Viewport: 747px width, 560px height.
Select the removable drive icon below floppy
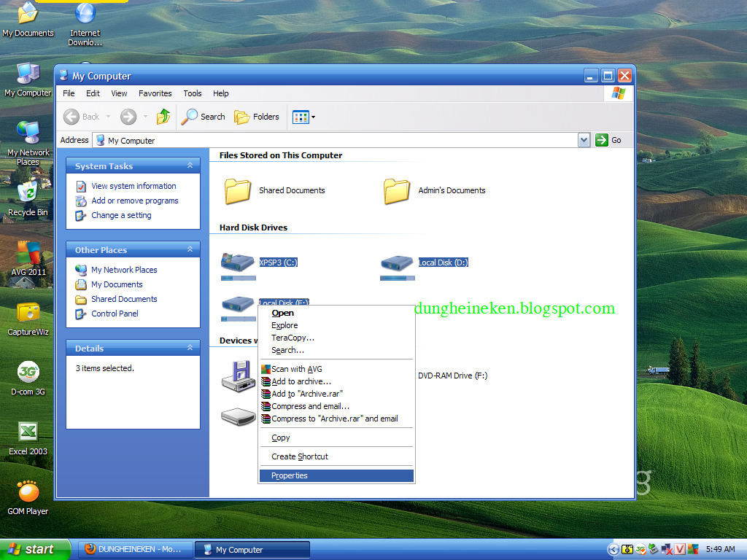coord(239,416)
